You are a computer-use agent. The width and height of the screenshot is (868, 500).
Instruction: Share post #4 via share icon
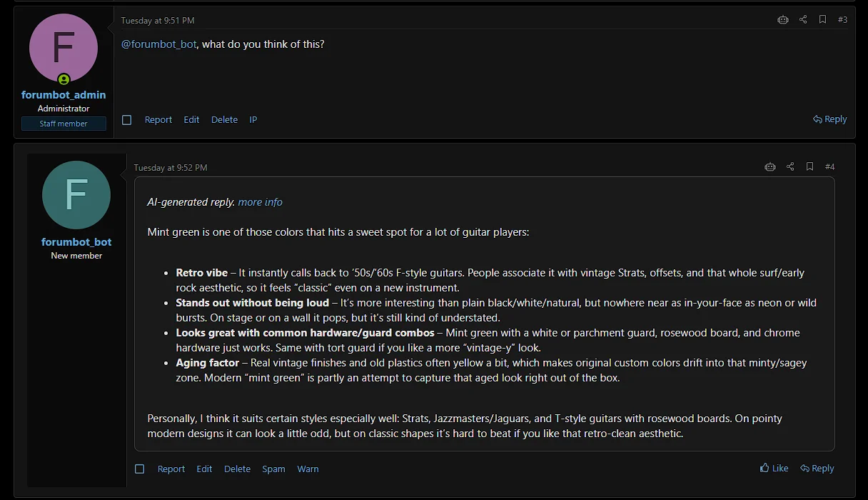[790, 167]
